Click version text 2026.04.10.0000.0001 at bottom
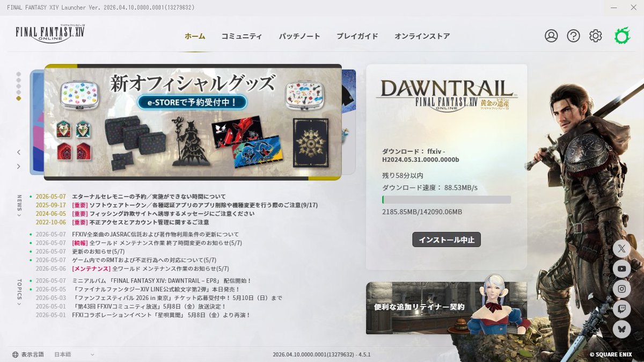The width and height of the screenshot is (644, 362). (321, 354)
